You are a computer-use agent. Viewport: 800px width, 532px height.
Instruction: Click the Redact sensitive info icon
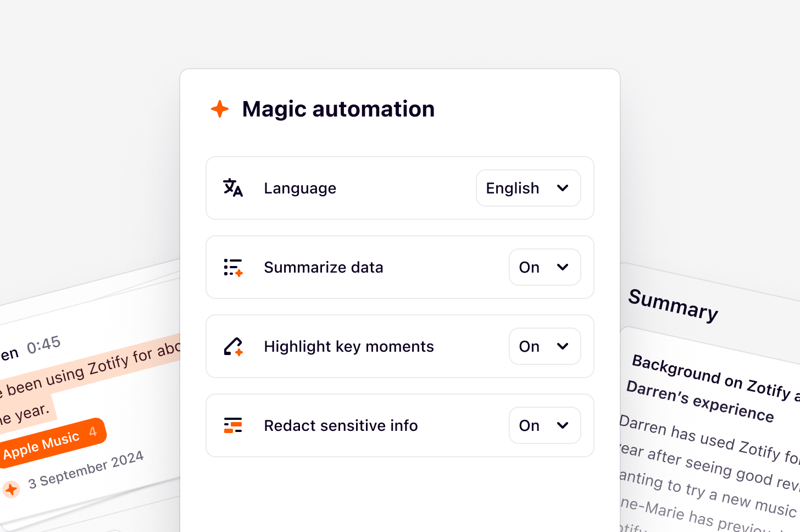coord(233,425)
